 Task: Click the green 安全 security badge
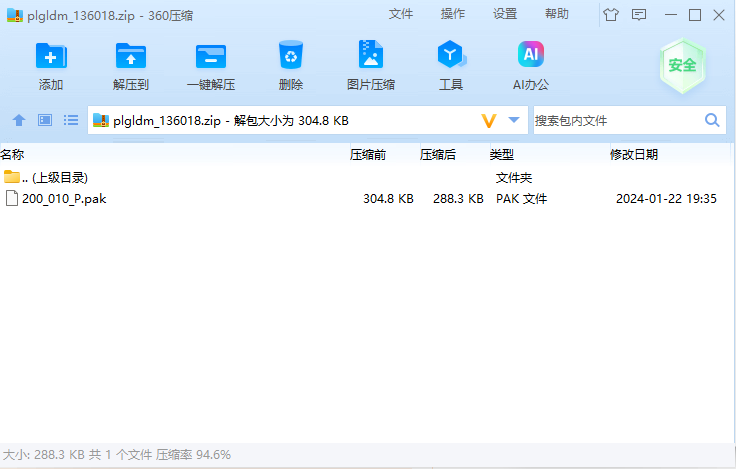682,65
